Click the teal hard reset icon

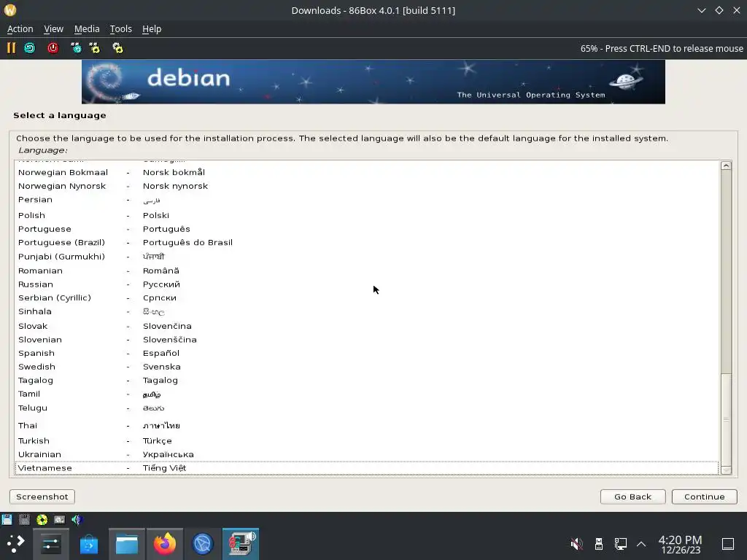29,48
